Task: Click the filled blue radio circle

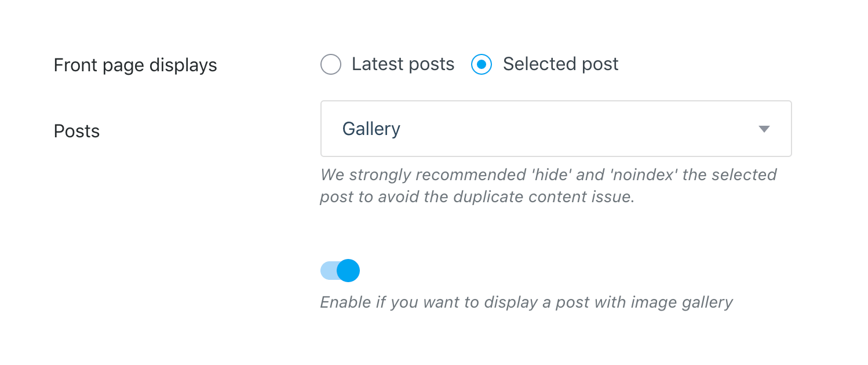Action: (x=482, y=64)
